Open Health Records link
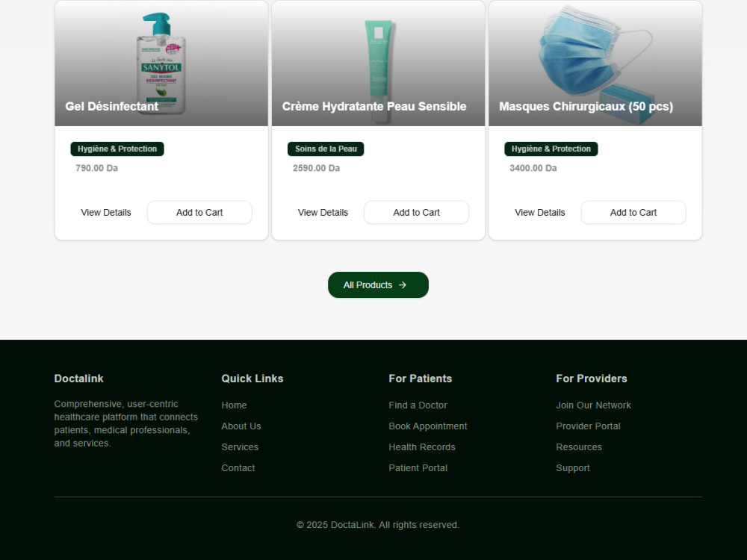This screenshot has width=747, height=560. [x=422, y=447]
